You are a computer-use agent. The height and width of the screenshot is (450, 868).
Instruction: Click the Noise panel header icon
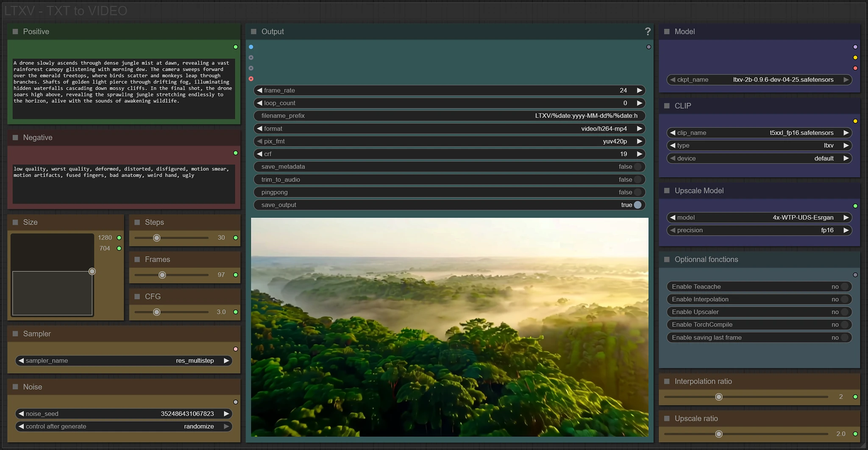(15, 387)
